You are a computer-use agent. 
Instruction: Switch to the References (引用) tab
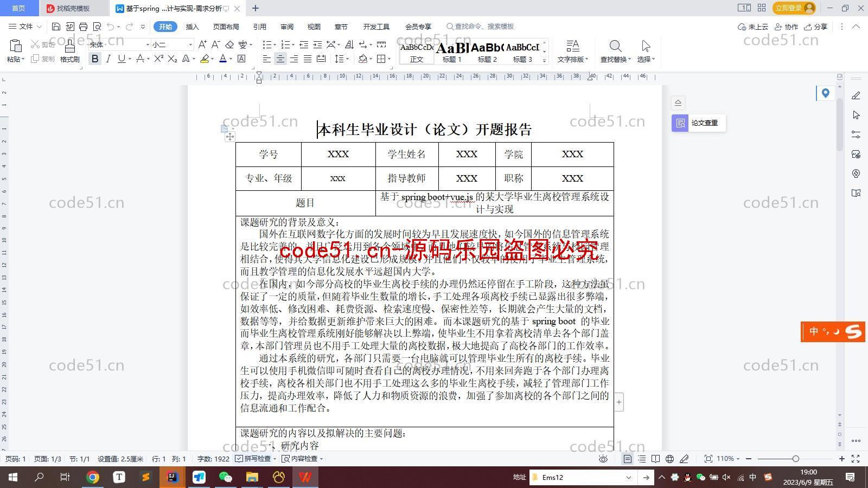pos(259,27)
